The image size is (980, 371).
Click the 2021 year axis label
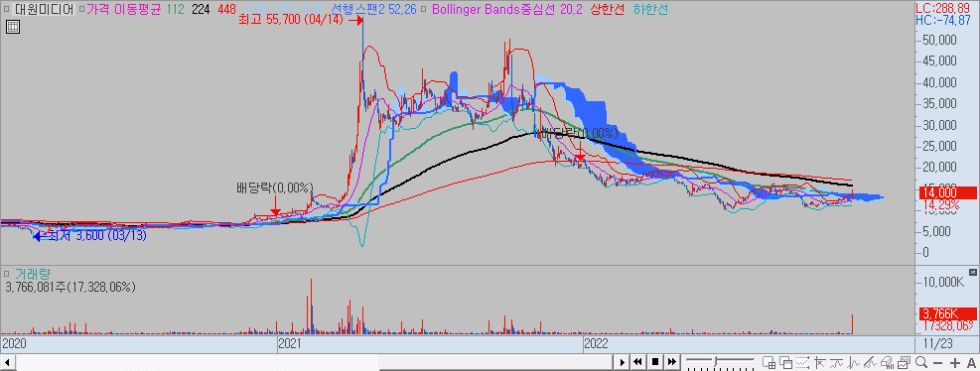click(x=290, y=343)
